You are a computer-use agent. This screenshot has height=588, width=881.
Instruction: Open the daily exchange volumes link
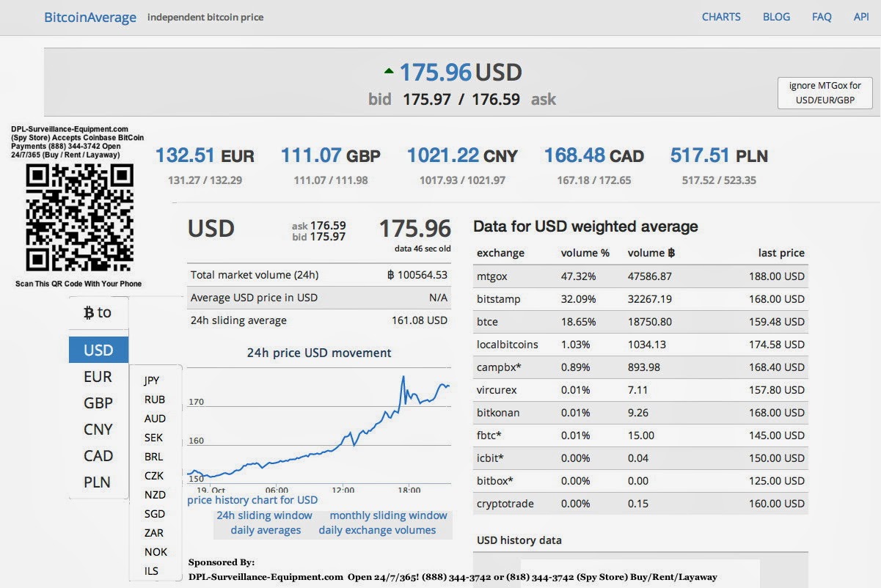[x=377, y=530]
